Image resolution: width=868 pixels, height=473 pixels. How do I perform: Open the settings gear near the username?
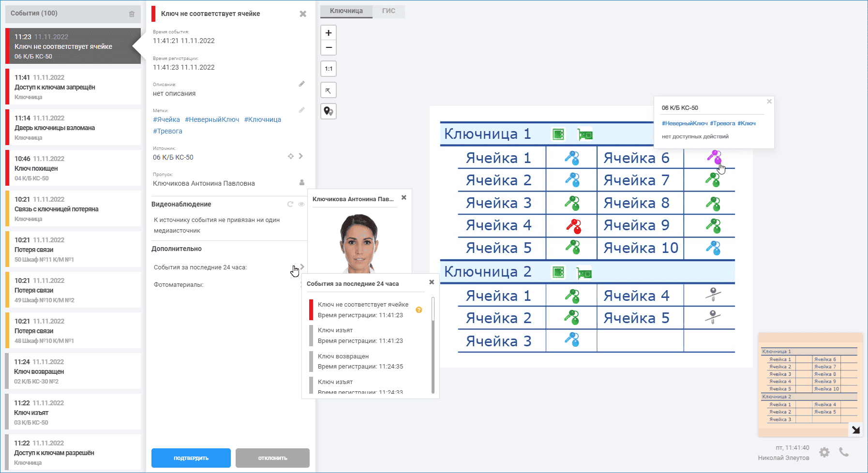coord(824,452)
